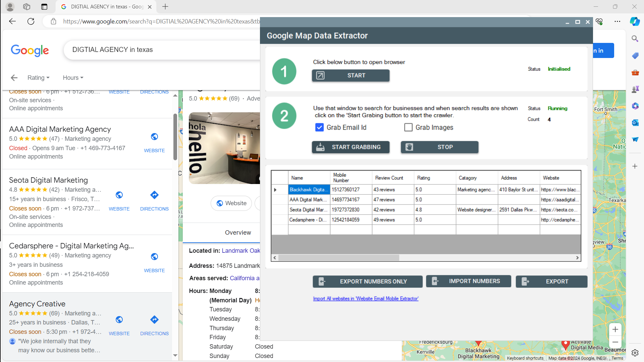
Task: Open the AAA Digital Marketing Agency listing title
Action: click(x=60, y=129)
